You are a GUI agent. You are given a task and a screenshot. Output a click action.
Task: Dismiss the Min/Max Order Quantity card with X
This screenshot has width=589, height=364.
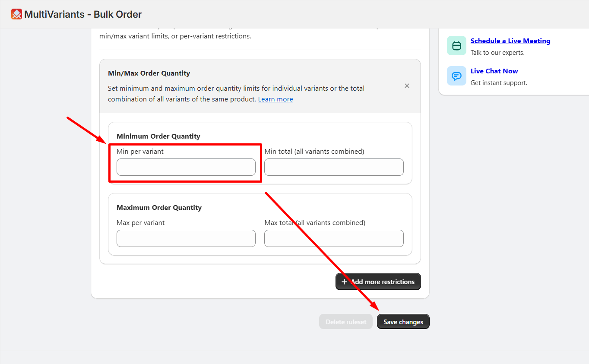coord(407,86)
